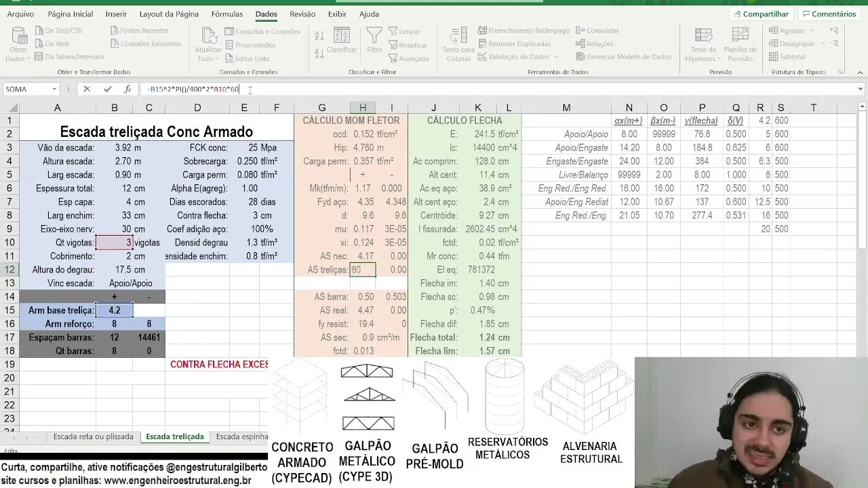This screenshot has height=488, width=868.
Task: Switch to Layout da Página tab
Action: coord(169,14)
